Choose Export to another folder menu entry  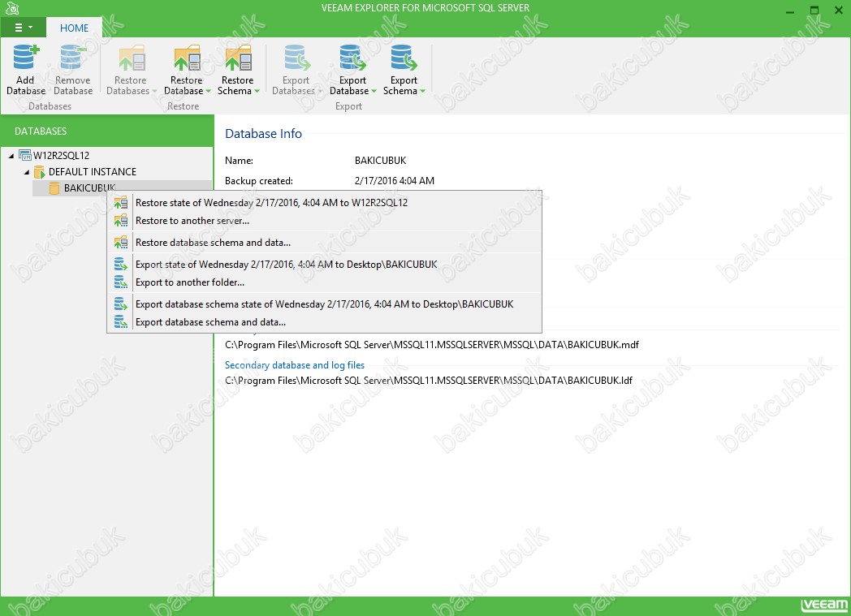click(x=325, y=282)
